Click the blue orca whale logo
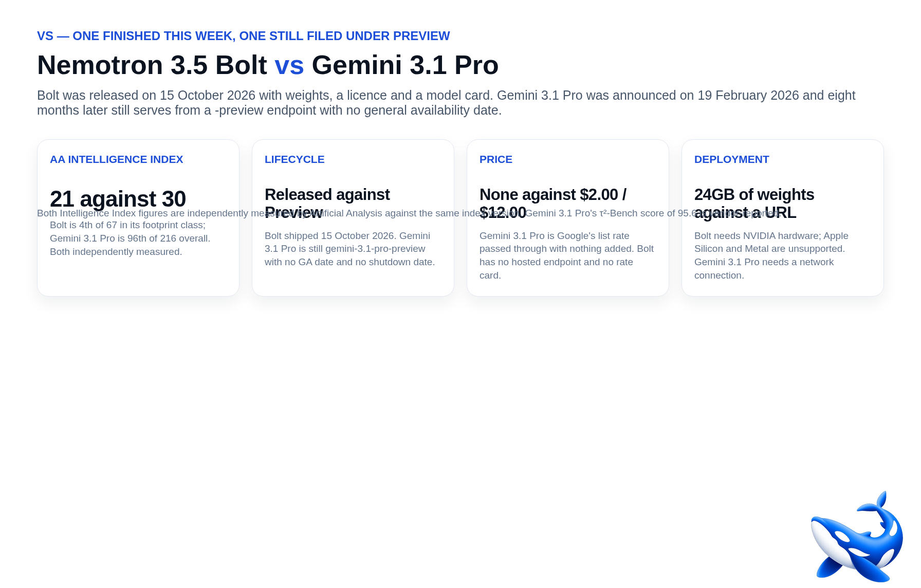The height and width of the screenshot is (588, 921). (857, 536)
